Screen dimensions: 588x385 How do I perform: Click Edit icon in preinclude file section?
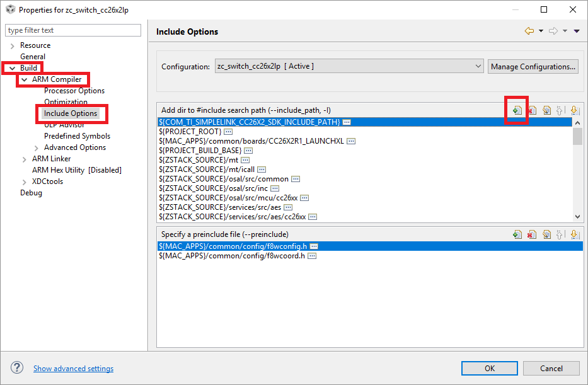pyautogui.click(x=546, y=234)
